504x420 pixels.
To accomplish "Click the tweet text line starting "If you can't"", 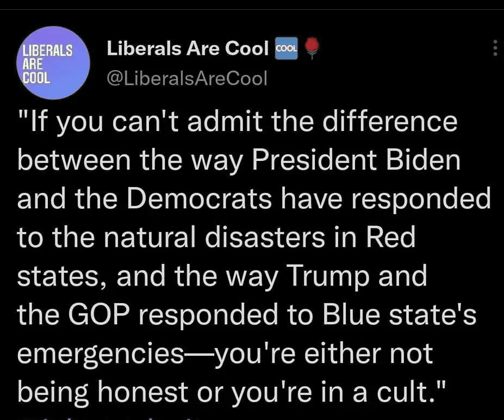I will point(237,123).
